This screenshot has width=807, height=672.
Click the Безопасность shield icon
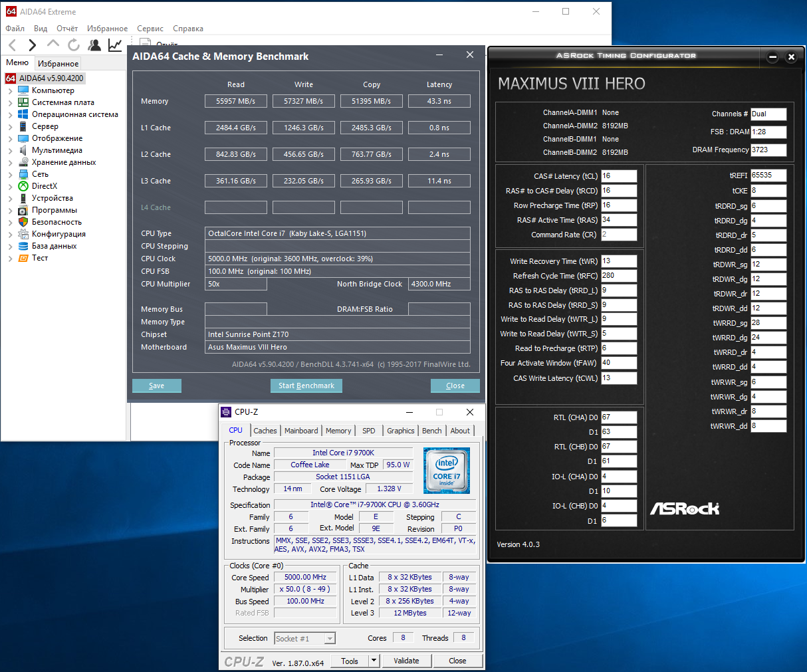pyautogui.click(x=23, y=222)
